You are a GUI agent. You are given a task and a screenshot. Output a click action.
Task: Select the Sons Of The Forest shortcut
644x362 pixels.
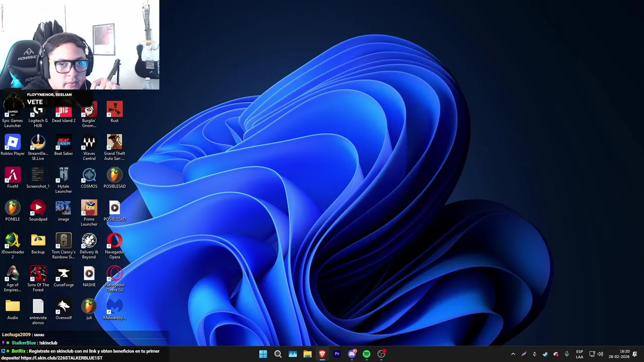click(38, 279)
